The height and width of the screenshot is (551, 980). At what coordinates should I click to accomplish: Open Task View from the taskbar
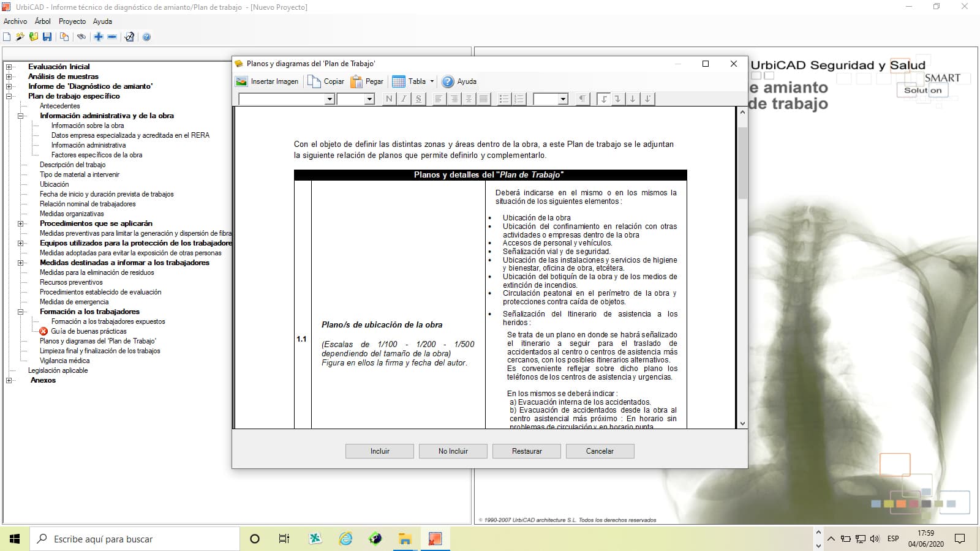coord(284,539)
